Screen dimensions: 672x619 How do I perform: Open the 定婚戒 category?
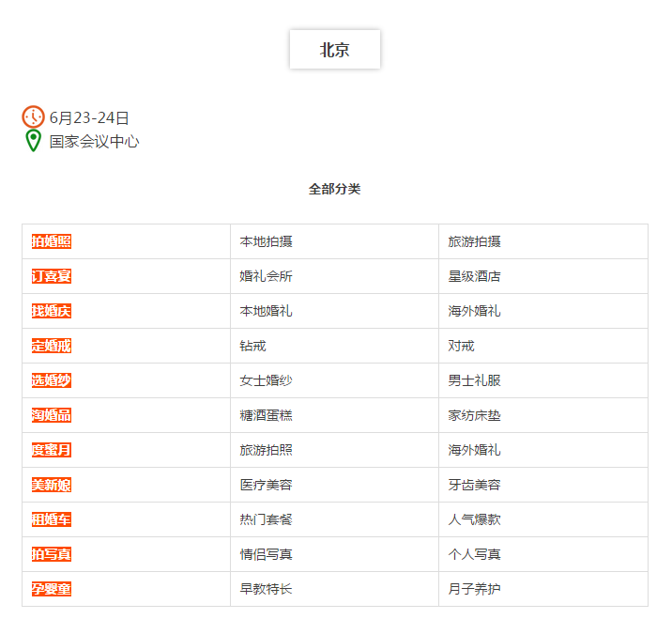tap(52, 346)
